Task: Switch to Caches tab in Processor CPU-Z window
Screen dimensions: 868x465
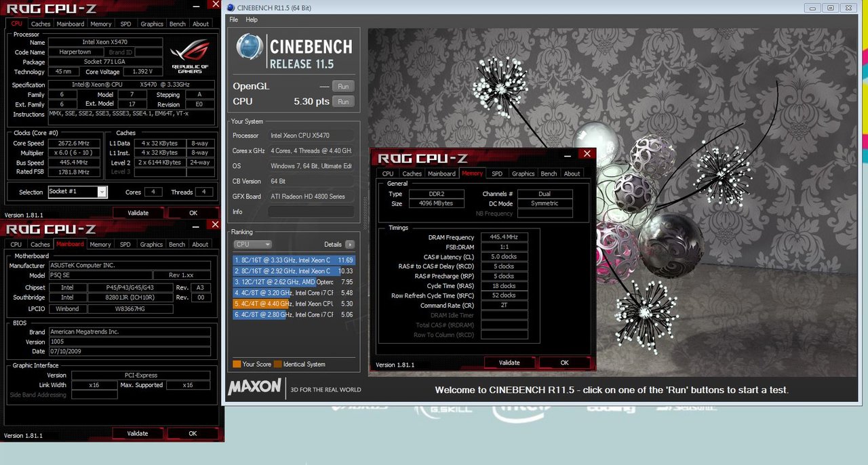Action: point(41,24)
